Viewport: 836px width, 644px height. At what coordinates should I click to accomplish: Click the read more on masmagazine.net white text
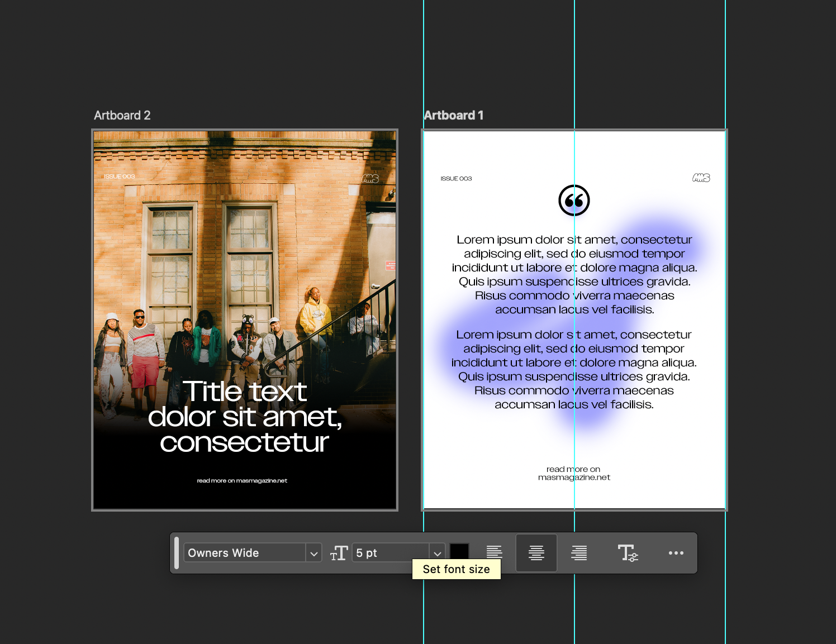click(242, 480)
